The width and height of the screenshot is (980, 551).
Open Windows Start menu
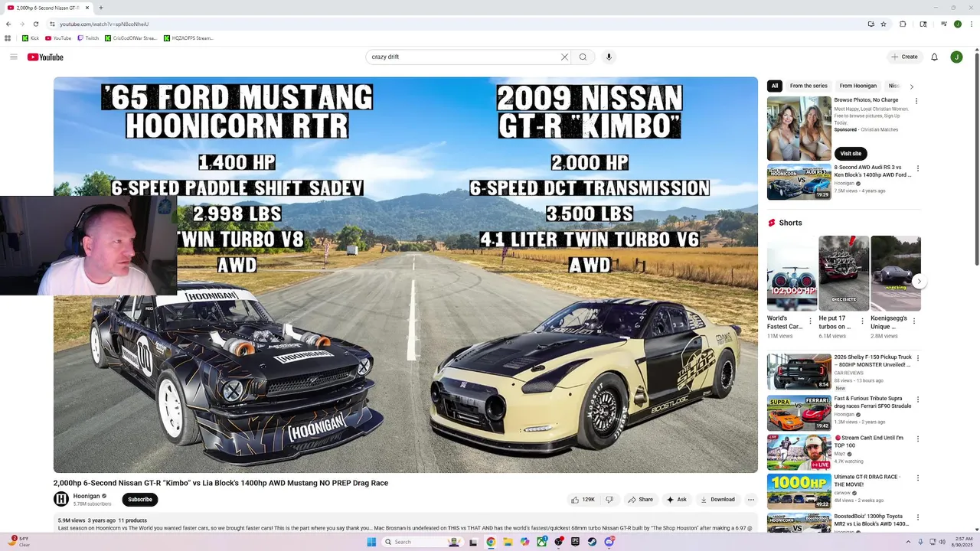(x=371, y=542)
